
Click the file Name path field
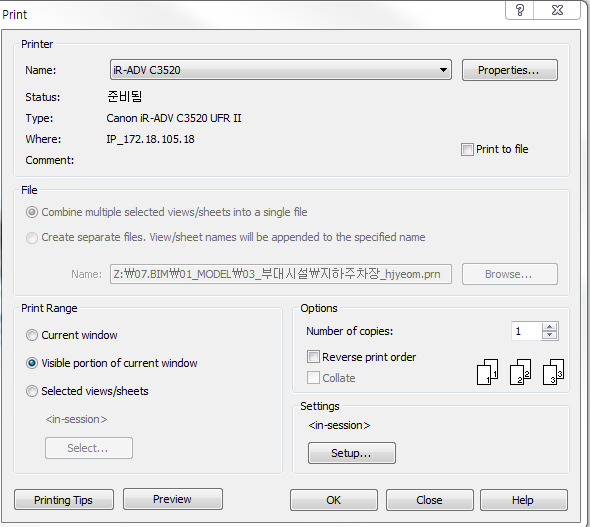281,274
